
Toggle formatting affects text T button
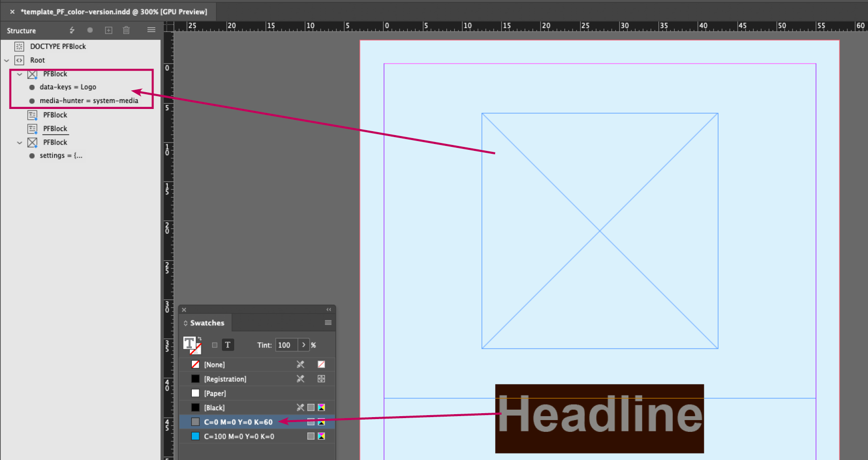pos(227,345)
